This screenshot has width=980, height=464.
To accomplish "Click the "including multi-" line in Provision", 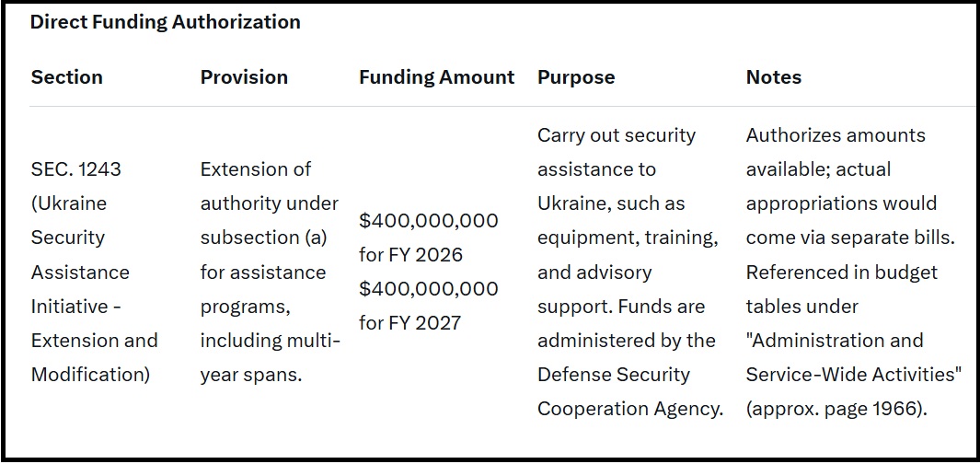I will point(271,341).
